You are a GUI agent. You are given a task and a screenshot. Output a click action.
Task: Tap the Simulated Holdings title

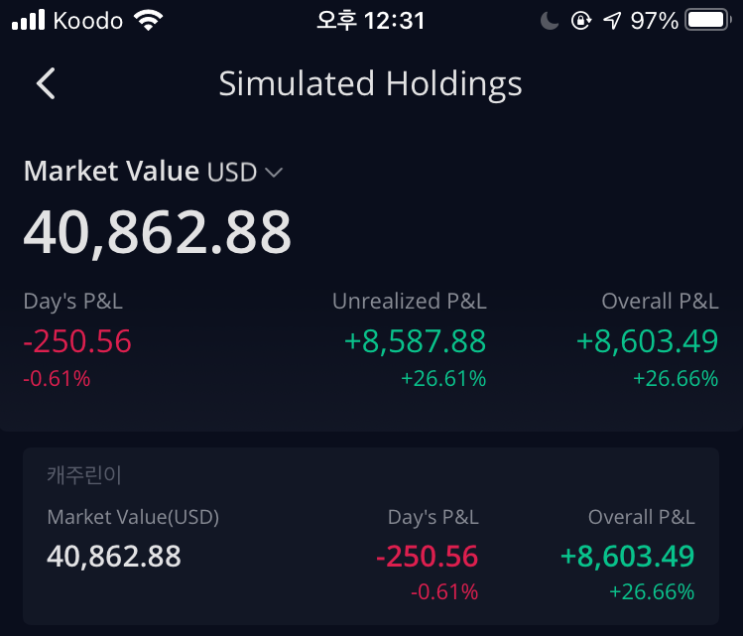coord(371,84)
